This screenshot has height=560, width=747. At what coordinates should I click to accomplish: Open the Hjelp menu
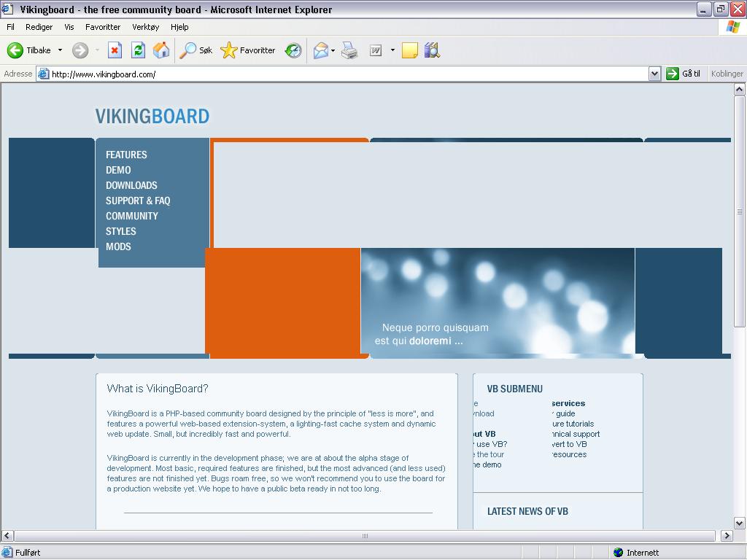click(179, 27)
